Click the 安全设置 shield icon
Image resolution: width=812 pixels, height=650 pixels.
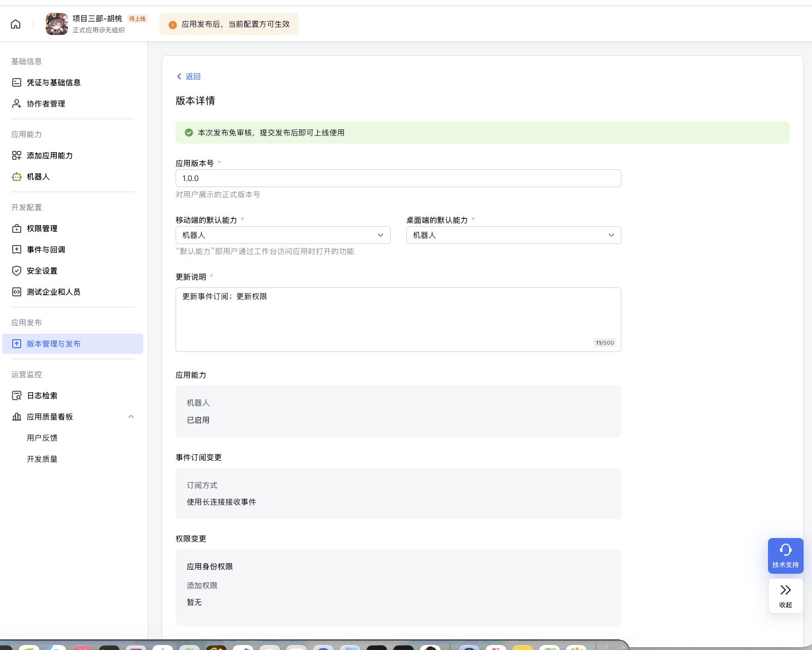coord(17,271)
